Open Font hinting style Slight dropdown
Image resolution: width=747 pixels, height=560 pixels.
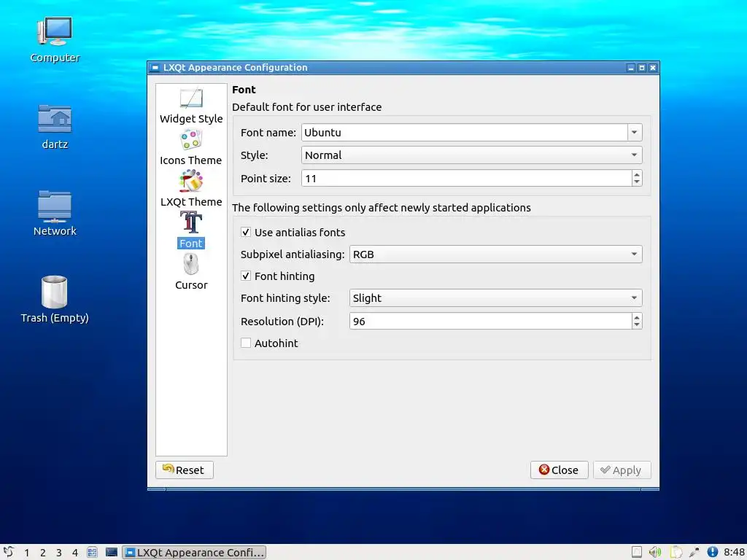tap(495, 298)
